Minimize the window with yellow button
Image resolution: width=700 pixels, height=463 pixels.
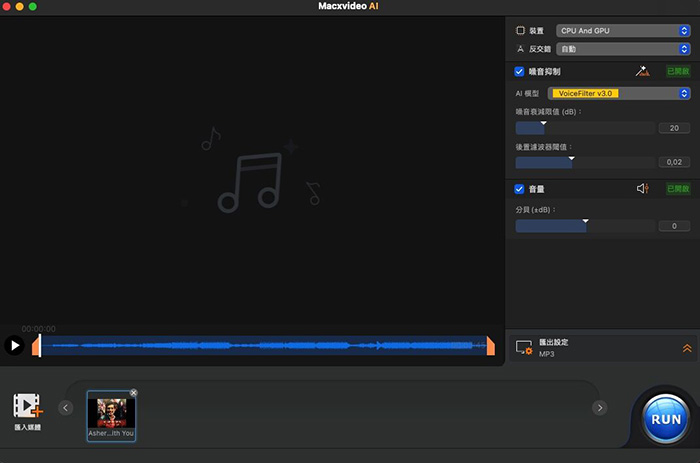(x=20, y=6)
